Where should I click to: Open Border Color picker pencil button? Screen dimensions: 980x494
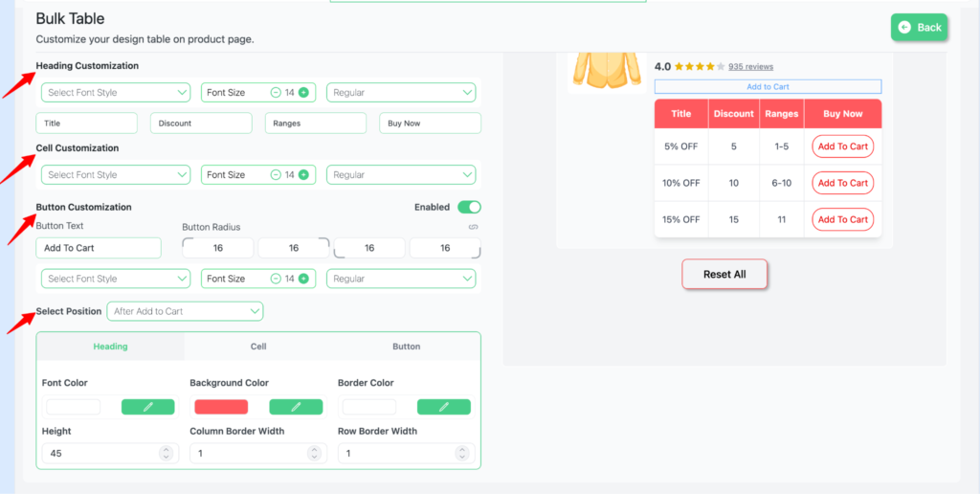pyautogui.click(x=443, y=407)
